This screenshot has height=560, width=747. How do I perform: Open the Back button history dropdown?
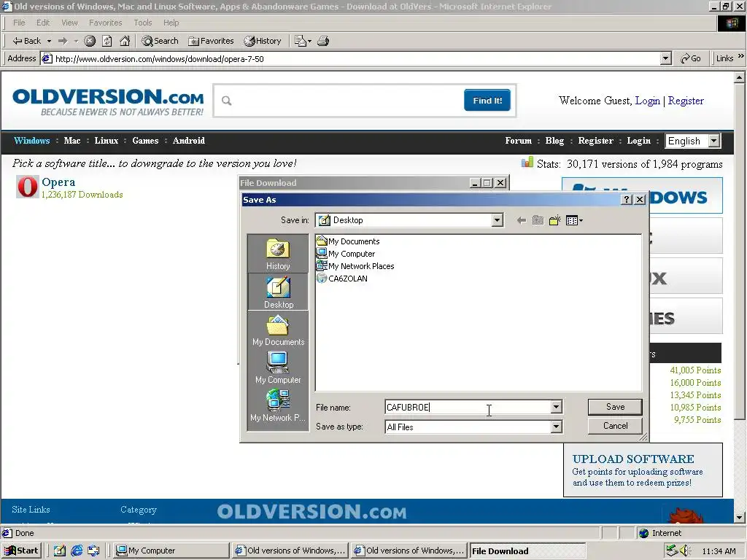point(49,41)
